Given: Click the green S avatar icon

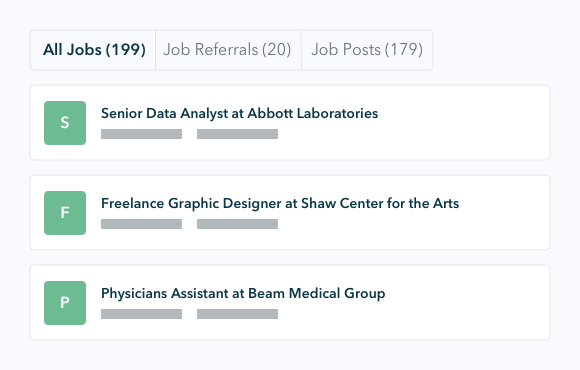Looking at the screenshot, I should point(65,123).
